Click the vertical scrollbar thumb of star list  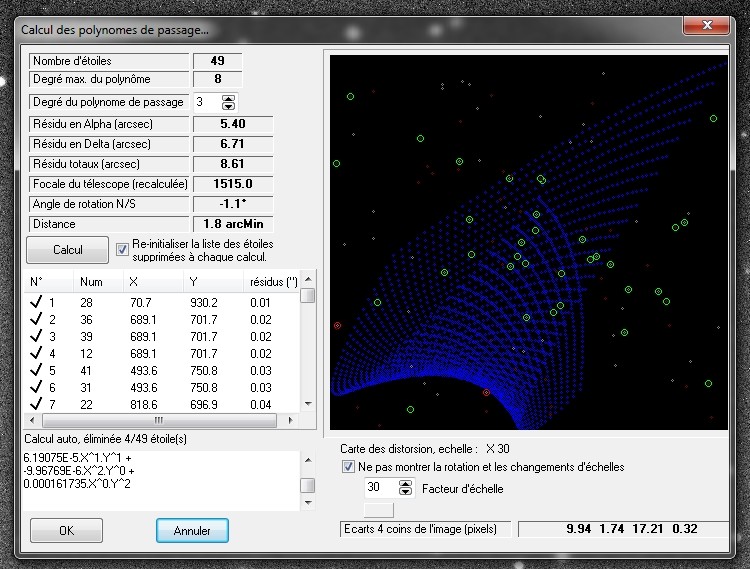308,295
